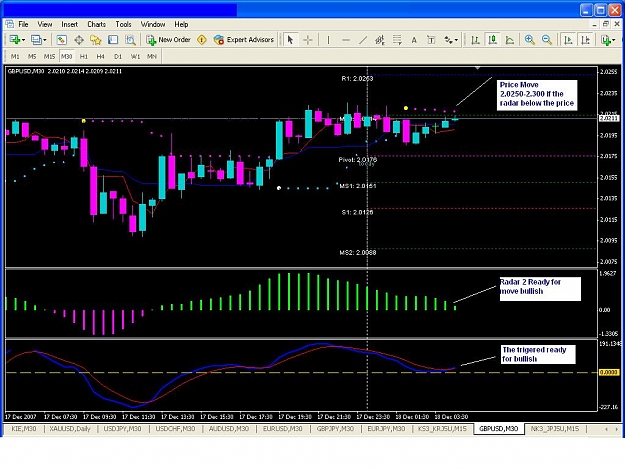Select the Fibonacci Retracement tool

tap(397, 40)
